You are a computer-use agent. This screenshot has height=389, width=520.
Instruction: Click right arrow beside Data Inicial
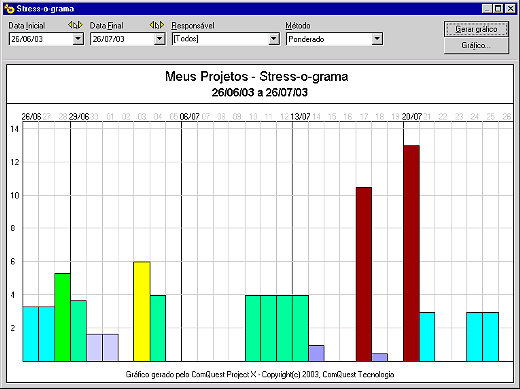[x=80, y=25]
